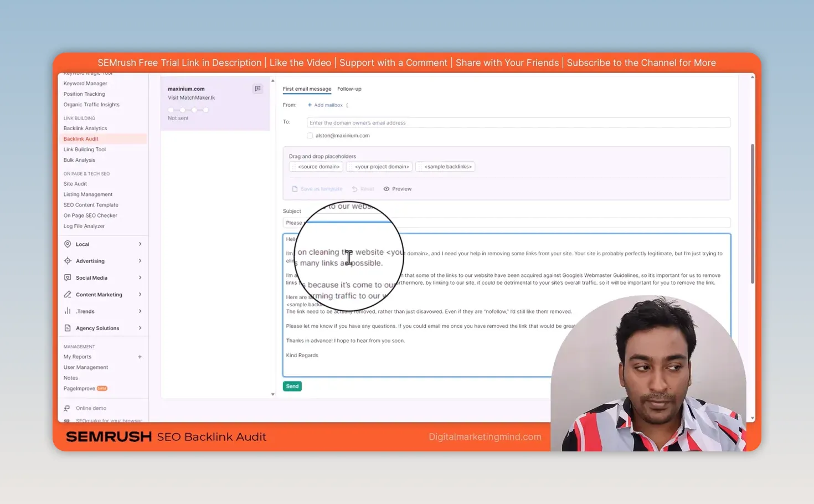Click the add comment icon on maxinium.com card

click(x=257, y=89)
